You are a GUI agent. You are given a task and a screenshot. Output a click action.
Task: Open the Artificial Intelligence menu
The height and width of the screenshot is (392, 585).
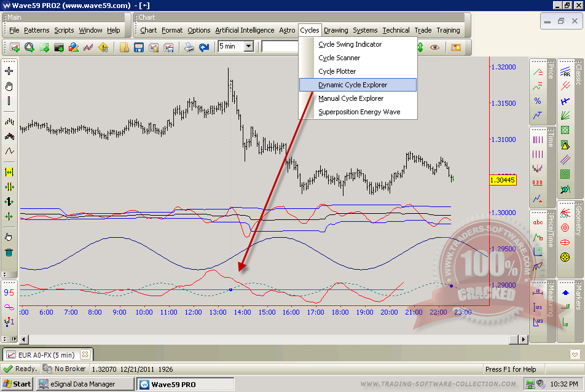(x=245, y=30)
